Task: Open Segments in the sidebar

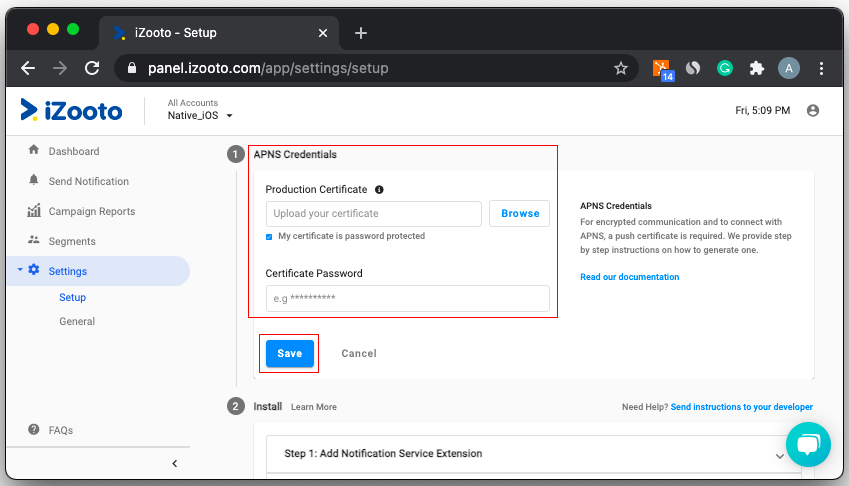Action: tap(72, 241)
